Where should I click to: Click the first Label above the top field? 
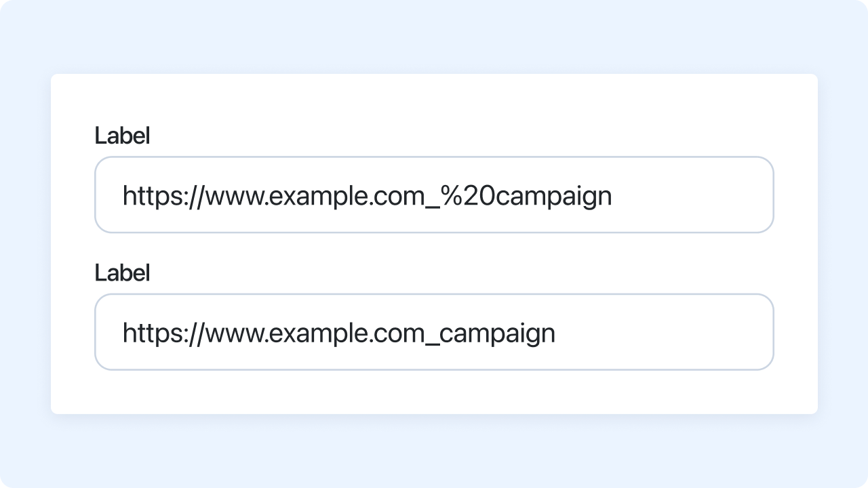pyautogui.click(x=122, y=136)
